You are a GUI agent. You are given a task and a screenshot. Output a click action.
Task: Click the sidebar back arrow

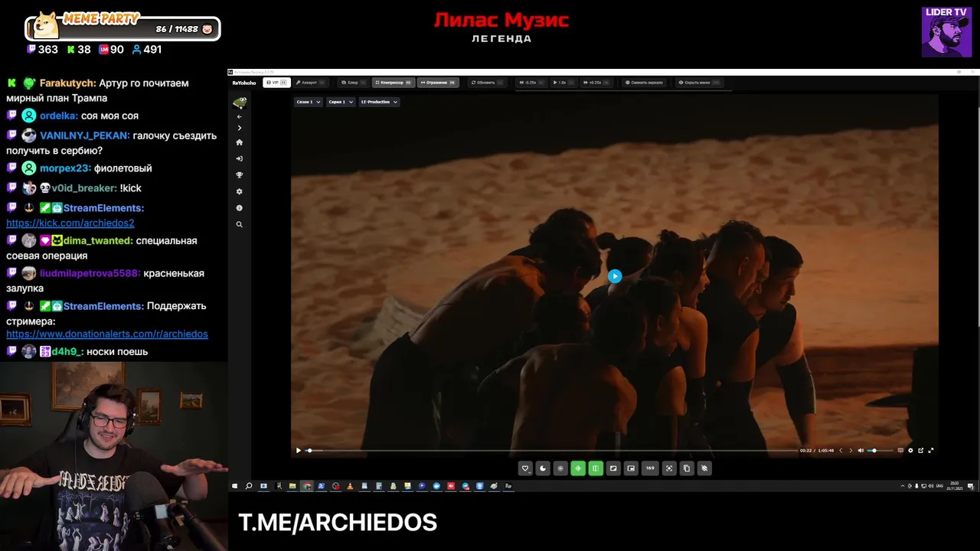[x=240, y=116]
